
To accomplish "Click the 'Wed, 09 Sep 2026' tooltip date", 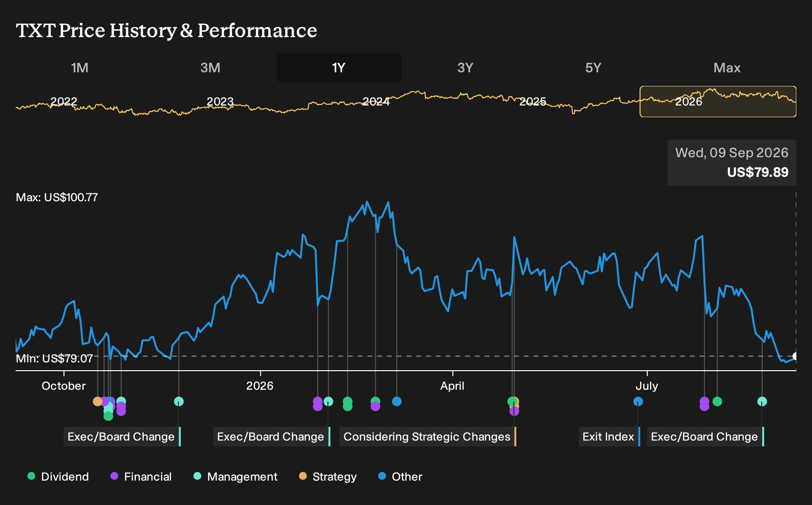I will point(732,153).
